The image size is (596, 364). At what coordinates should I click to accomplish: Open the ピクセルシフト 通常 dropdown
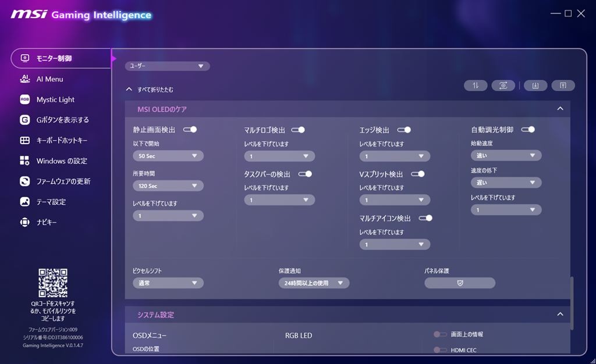[x=168, y=283]
